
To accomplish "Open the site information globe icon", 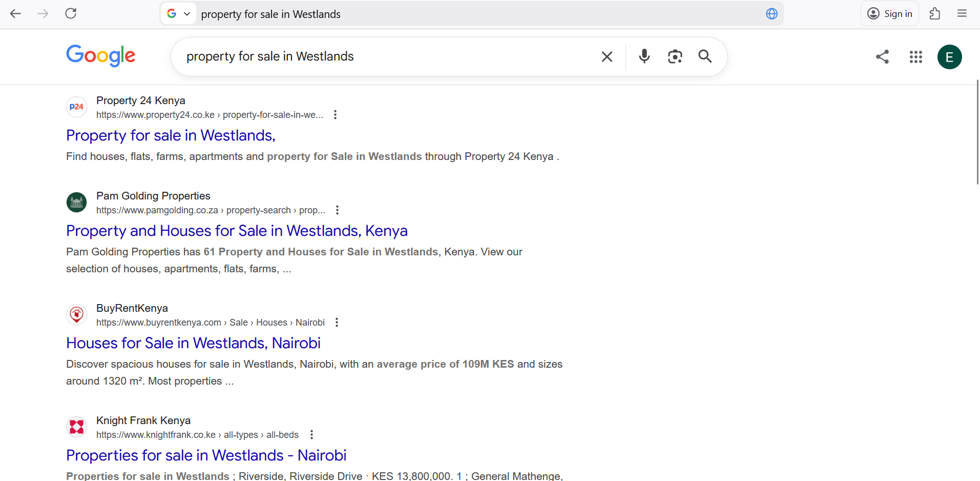I will (x=772, y=13).
